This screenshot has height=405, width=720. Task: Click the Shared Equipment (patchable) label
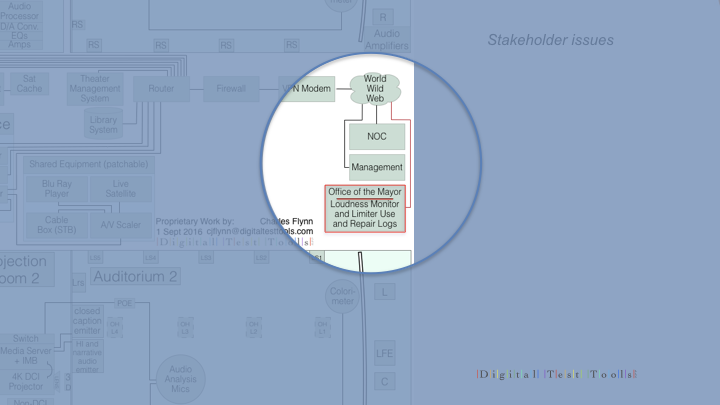point(89,164)
